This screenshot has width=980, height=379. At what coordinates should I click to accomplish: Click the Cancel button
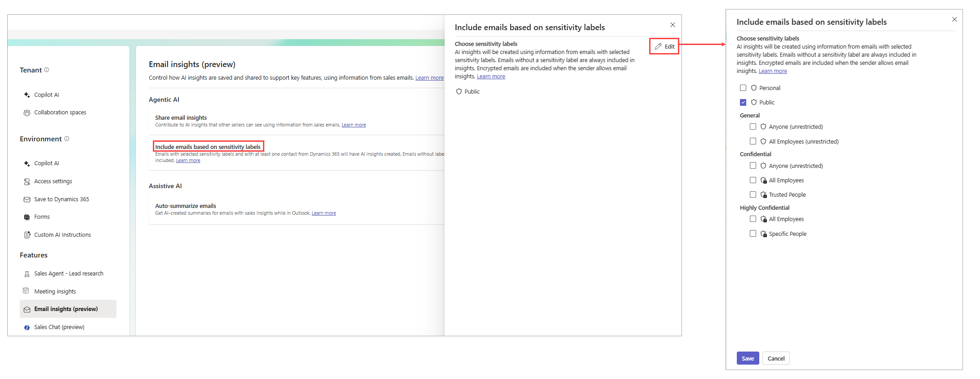coord(776,358)
